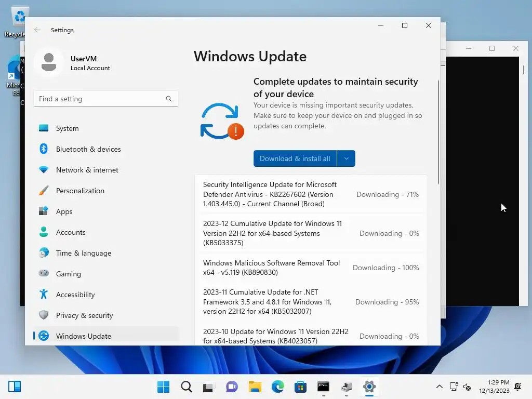Select Gaming label in sidebar

(x=69, y=274)
